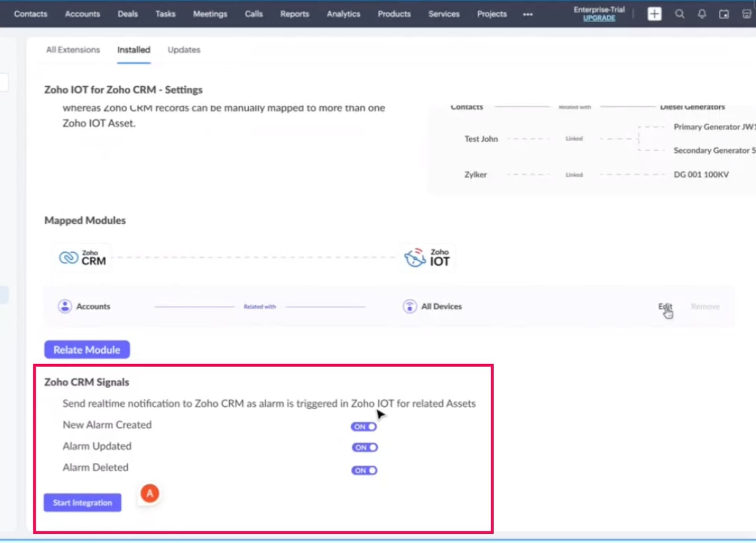
Task: Click the Zoho CRM Signals heading
Action: pyautogui.click(x=87, y=382)
